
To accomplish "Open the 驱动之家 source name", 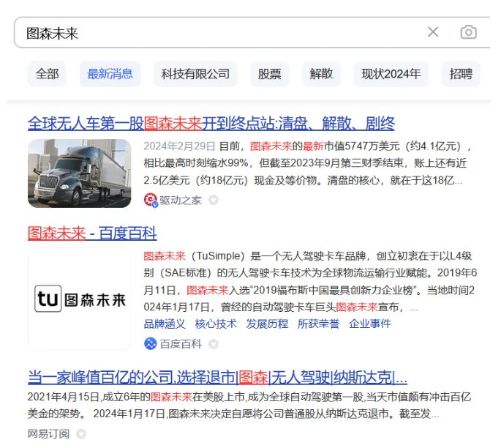I will pyautogui.click(x=181, y=201).
